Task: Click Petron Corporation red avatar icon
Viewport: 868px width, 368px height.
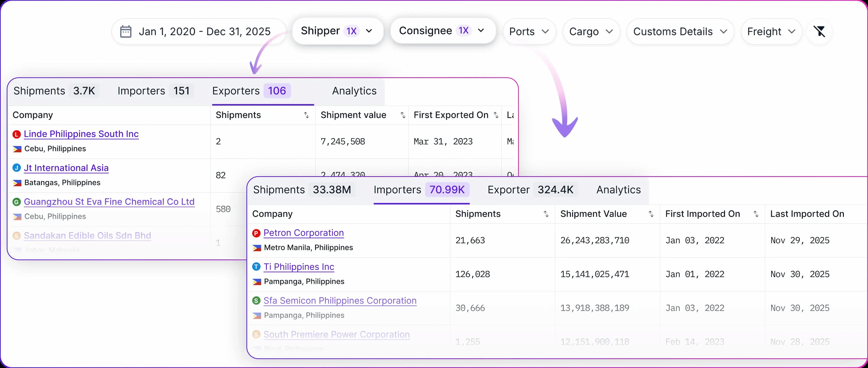Action: 256,233
